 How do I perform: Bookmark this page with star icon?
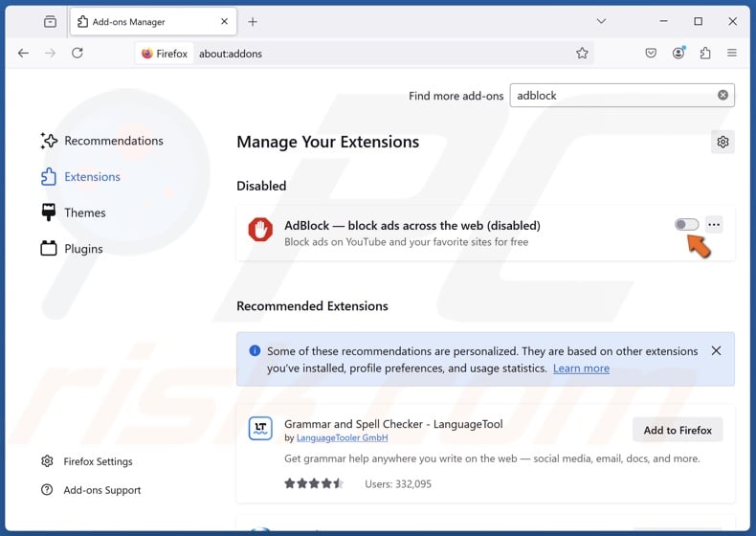coord(582,54)
